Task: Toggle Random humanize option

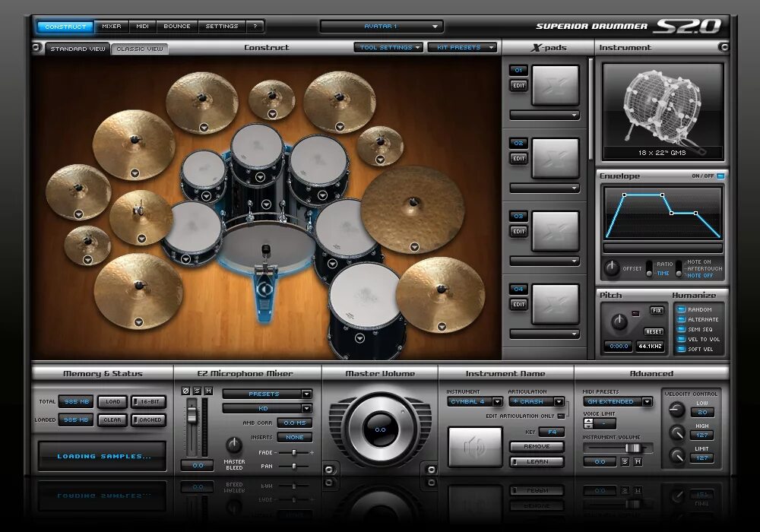Action: (x=681, y=309)
